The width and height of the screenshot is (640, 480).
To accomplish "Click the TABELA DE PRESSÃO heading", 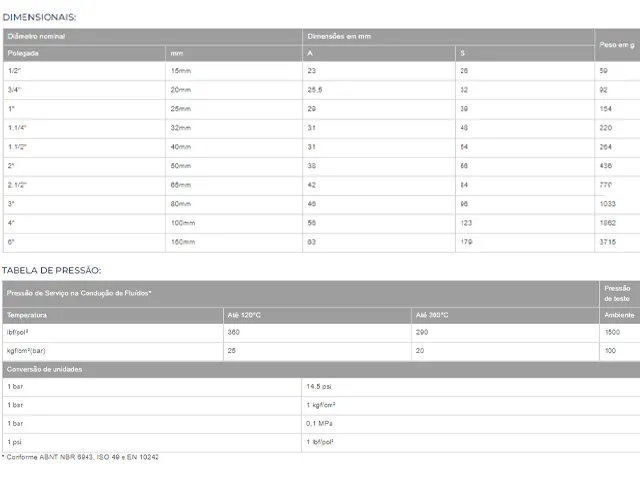I will [51, 270].
